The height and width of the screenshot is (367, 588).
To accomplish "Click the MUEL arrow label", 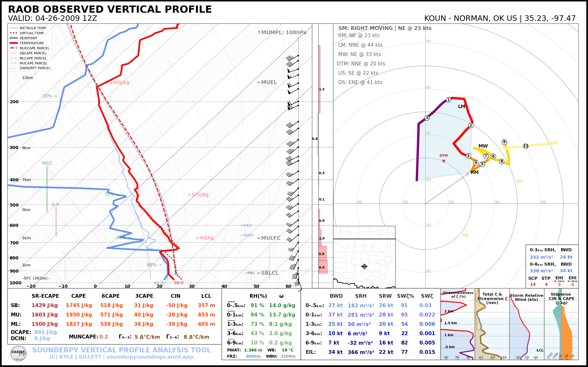I will point(267,82).
